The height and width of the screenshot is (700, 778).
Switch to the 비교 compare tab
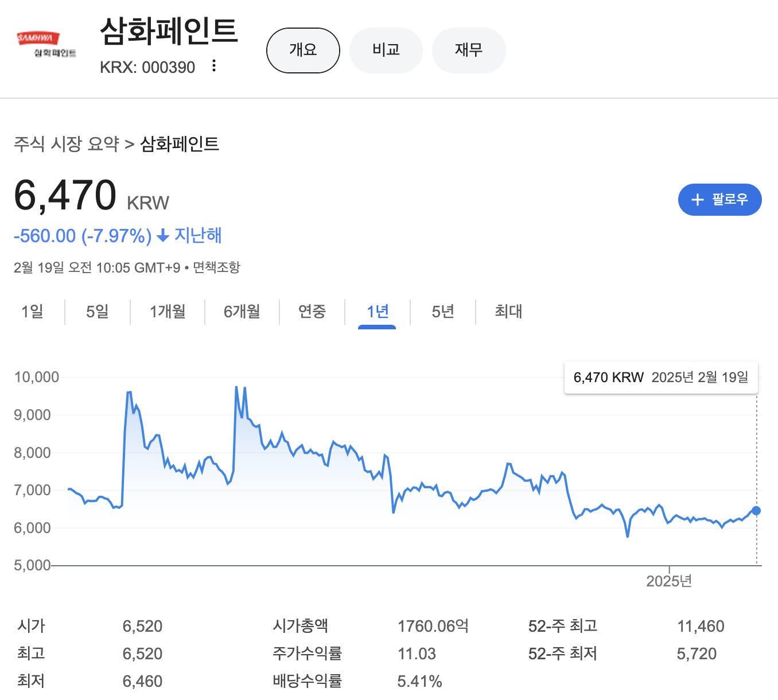[x=386, y=50]
